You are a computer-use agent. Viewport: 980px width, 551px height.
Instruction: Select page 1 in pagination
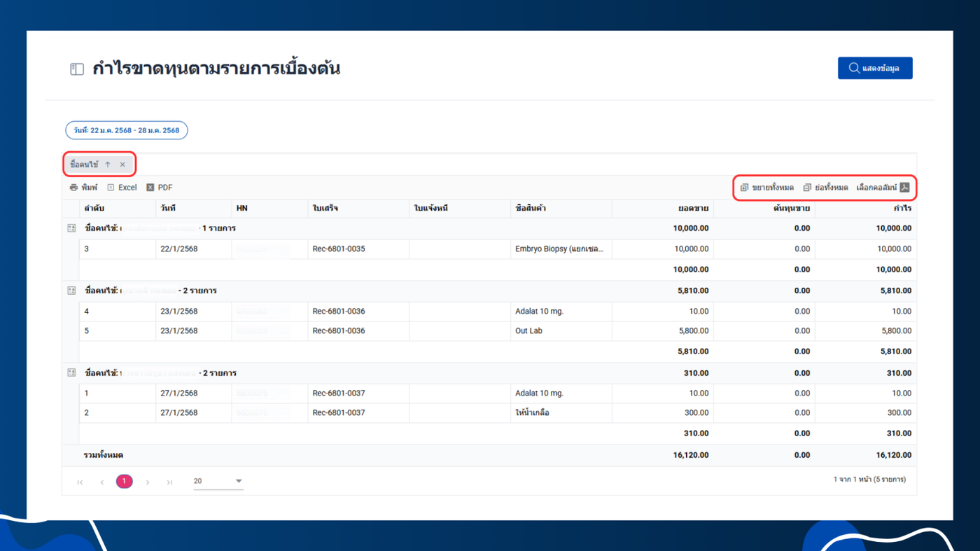click(125, 481)
